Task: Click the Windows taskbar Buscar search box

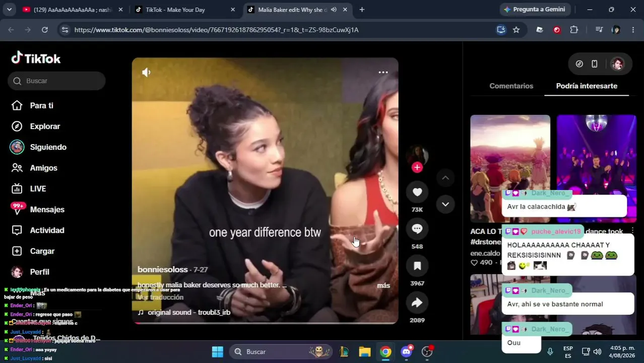Action: 281,352
